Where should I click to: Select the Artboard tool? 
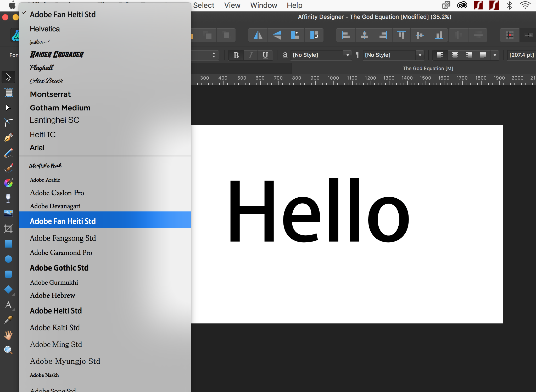(x=8, y=92)
